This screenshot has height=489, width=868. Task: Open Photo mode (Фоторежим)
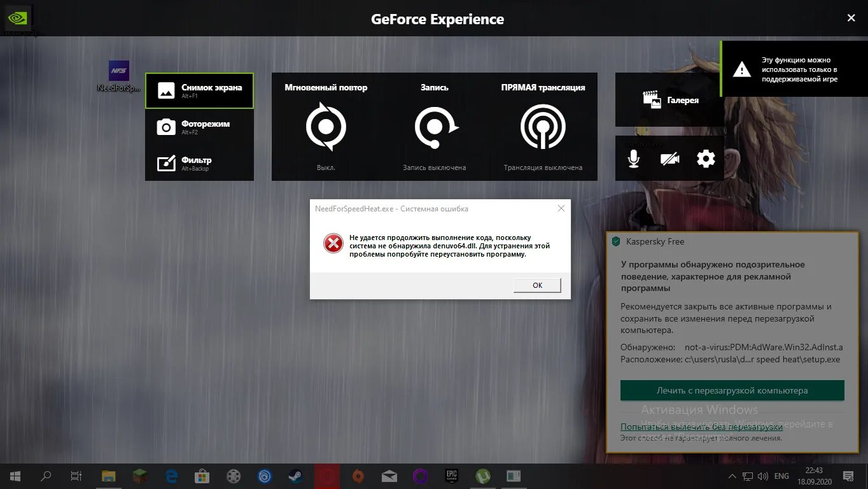[x=199, y=127]
